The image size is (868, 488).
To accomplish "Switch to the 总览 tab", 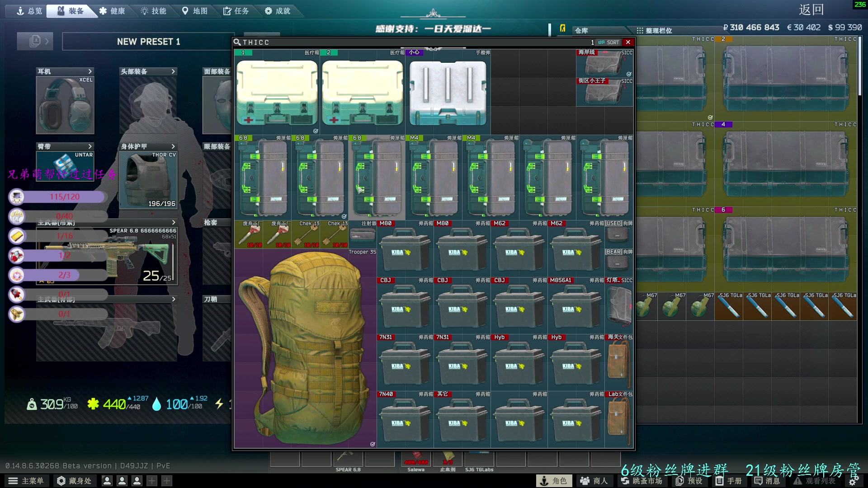I will click(30, 11).
